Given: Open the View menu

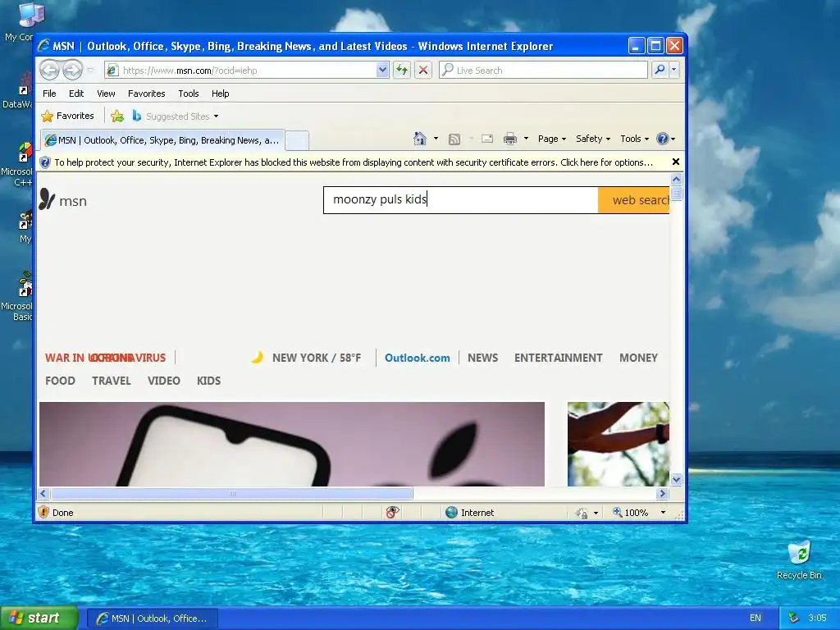Looking at the screenshot, I should [x=106, y=94].
